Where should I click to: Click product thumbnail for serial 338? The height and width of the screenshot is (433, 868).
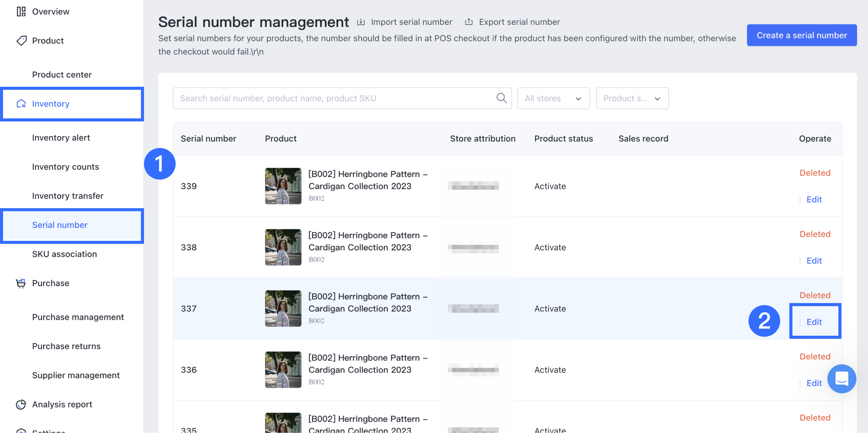click(283, 247)
